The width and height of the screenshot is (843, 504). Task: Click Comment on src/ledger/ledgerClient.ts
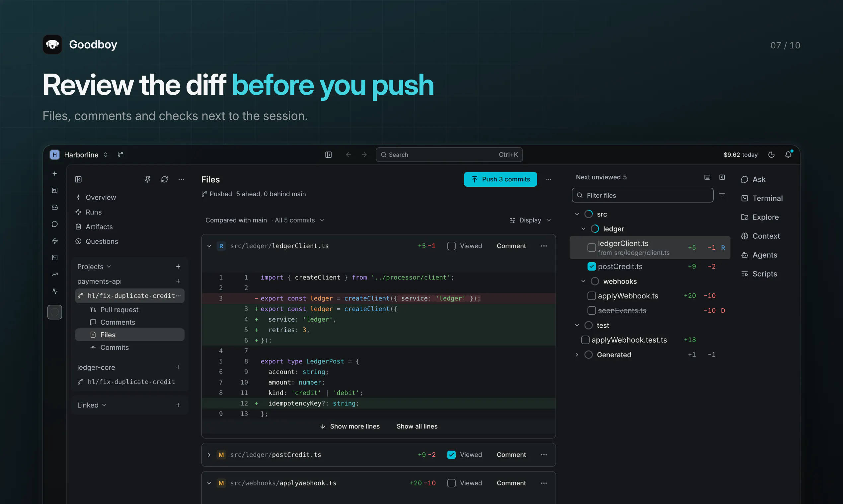[511, 246]
